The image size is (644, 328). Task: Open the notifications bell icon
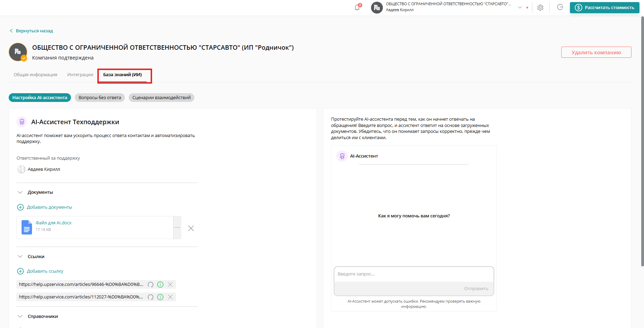pyautogui.click(x=357, y=7)
